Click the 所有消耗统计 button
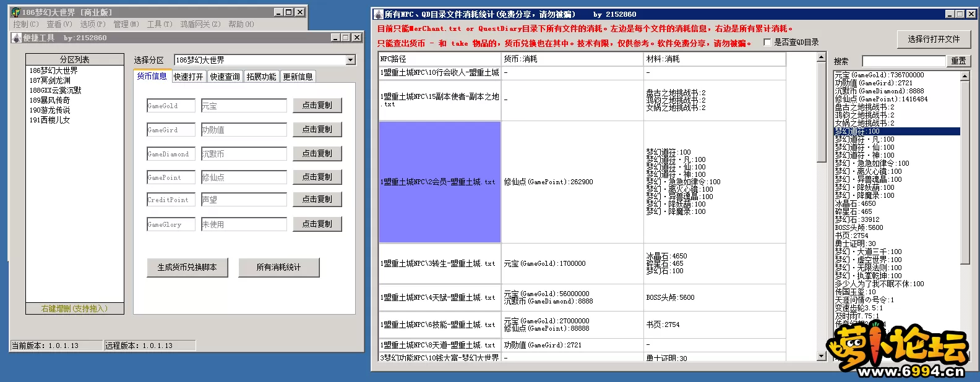This screenshot has height=382, width=980. pos(279,268)
